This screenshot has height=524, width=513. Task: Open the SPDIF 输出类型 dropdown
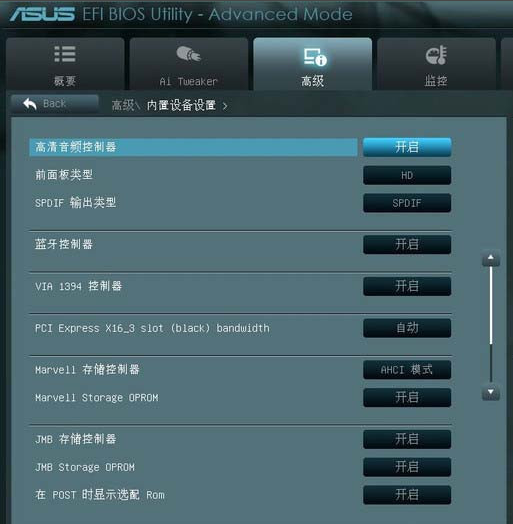[407, 203]
